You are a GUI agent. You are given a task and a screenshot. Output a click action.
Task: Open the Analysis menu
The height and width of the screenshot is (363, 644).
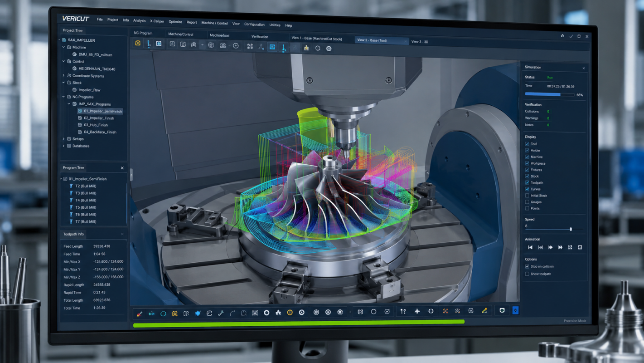(x=139, y=20)
